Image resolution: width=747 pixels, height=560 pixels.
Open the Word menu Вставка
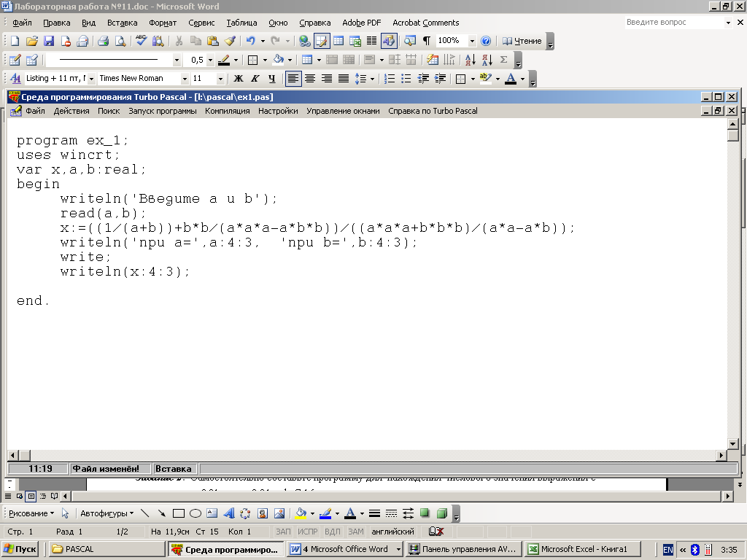122,23
